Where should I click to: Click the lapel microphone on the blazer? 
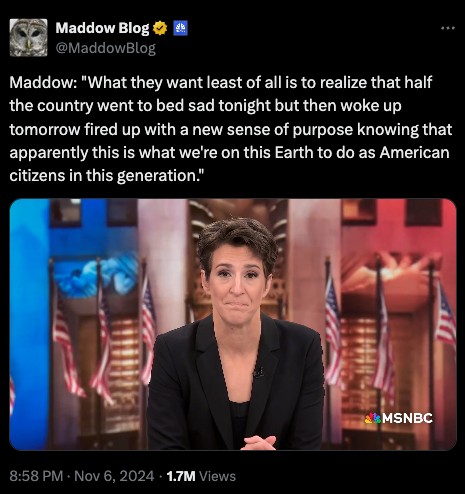259,372
